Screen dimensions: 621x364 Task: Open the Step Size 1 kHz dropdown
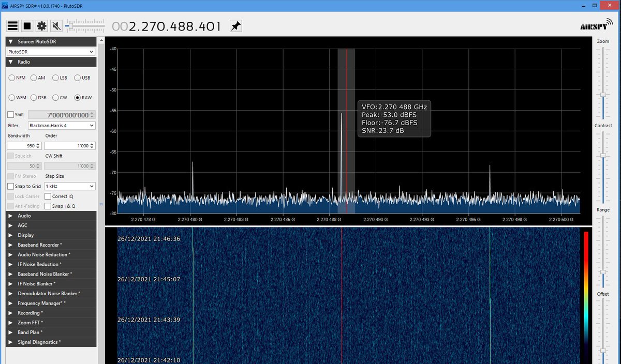(x=70, y=186)
